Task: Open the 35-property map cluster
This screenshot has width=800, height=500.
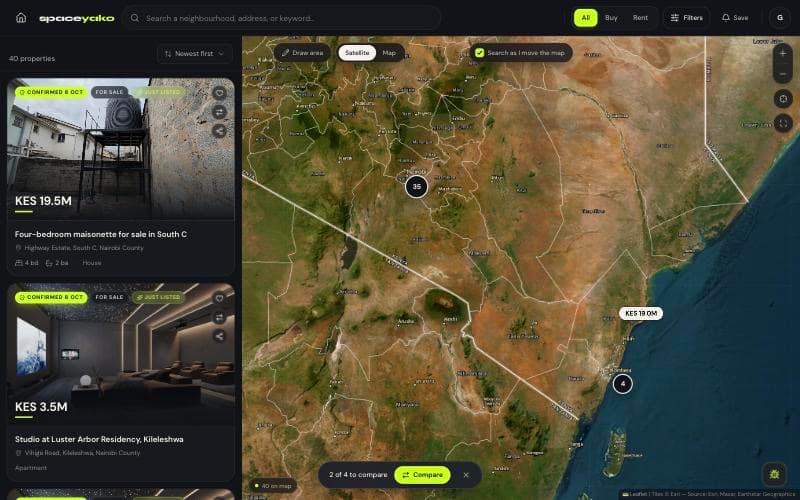Action: click(416, 187)
